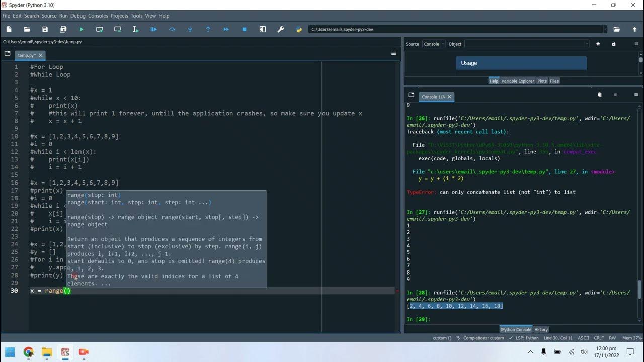Viewport: 644px width, 362px height.
Task: Open the Help pane home icon
Action: click(x=598, y=44)
